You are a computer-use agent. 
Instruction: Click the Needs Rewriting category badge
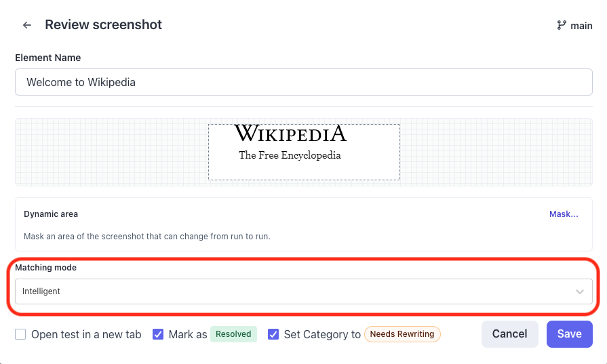(402, 334)
